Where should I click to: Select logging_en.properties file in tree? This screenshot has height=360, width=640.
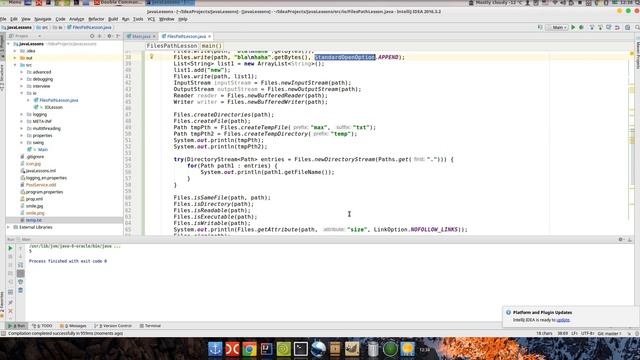(x=46, y=178)
